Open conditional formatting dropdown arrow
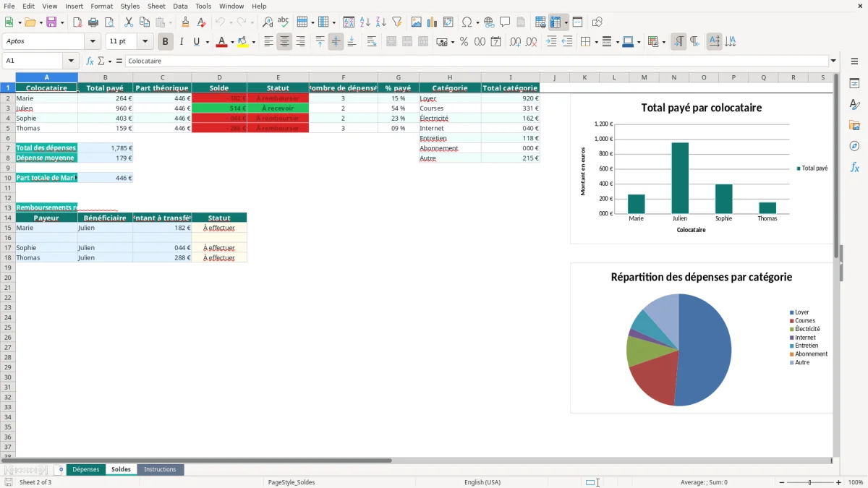 coord(663,42)
